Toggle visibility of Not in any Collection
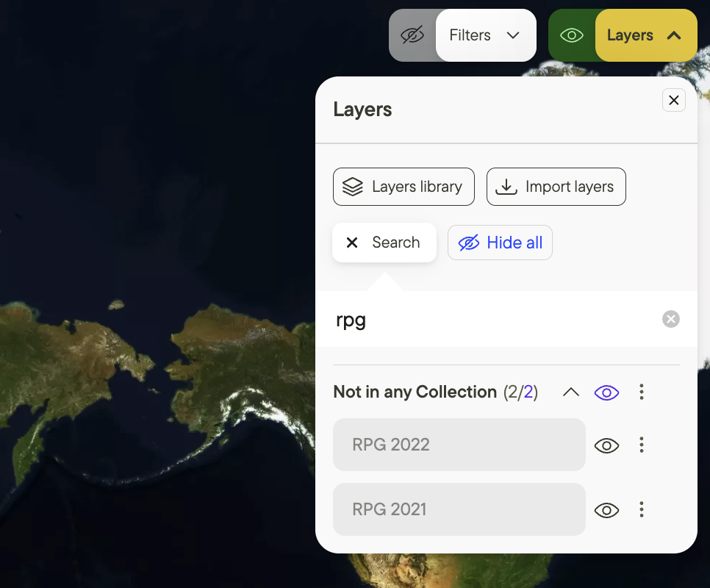Viewport: 710px width, 588px height. coord(607,392)
